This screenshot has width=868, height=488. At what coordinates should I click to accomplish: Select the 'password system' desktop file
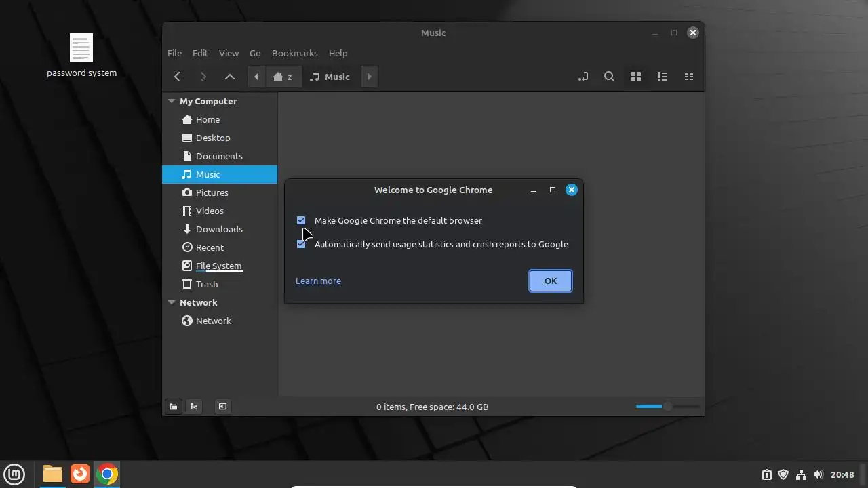point(81,56)
